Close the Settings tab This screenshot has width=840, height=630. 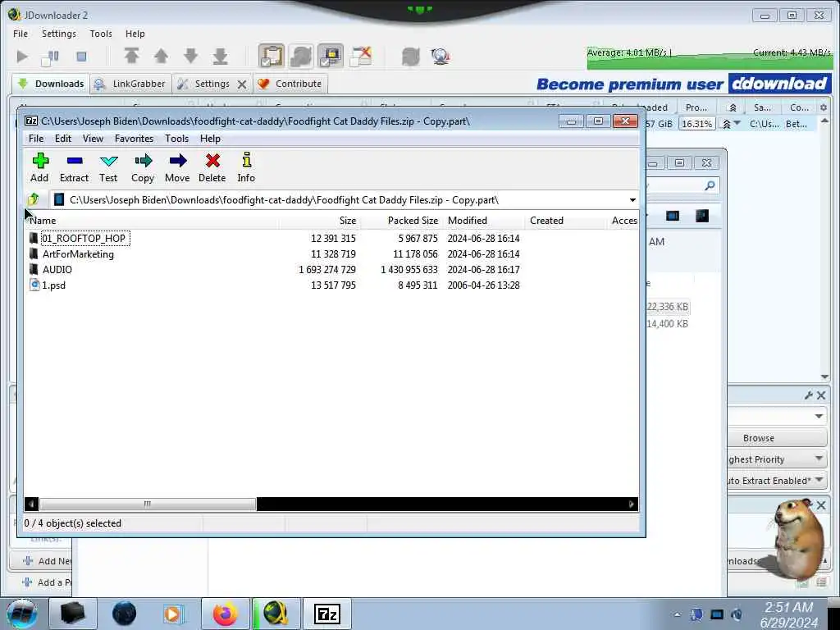[242, 84]
